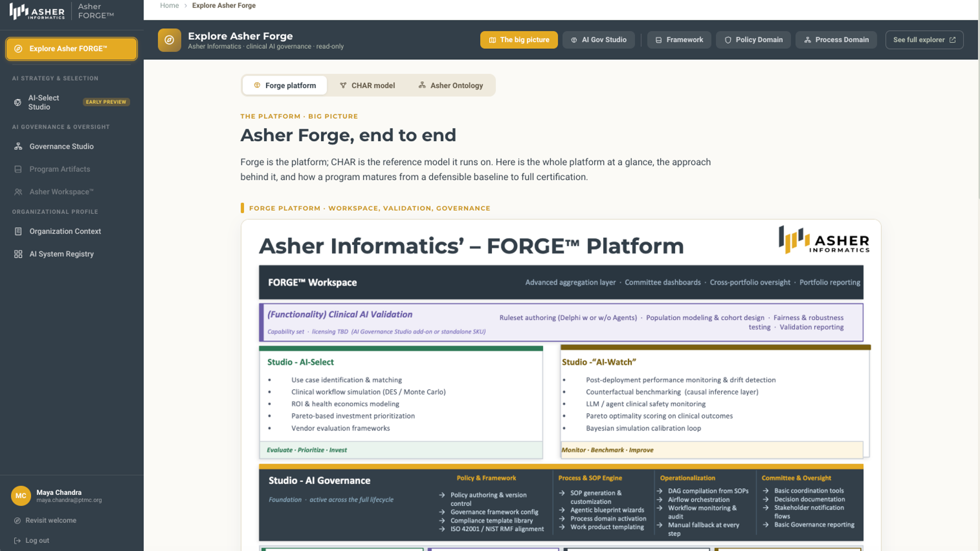Switch to CHAR model sub-tab
Image resolution: width=980 pixels, height=551 pixels.
click(367, 85)
